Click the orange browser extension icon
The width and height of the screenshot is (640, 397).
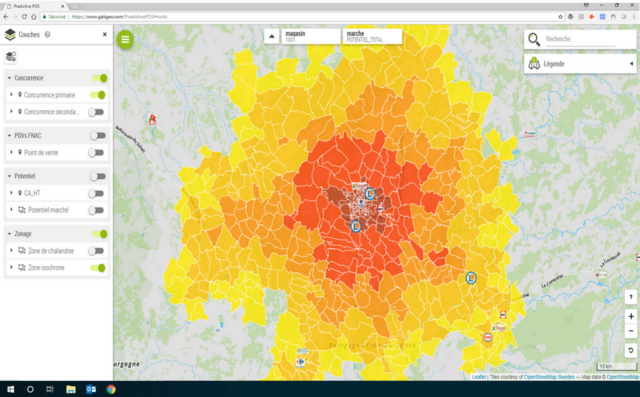[592, 17]
